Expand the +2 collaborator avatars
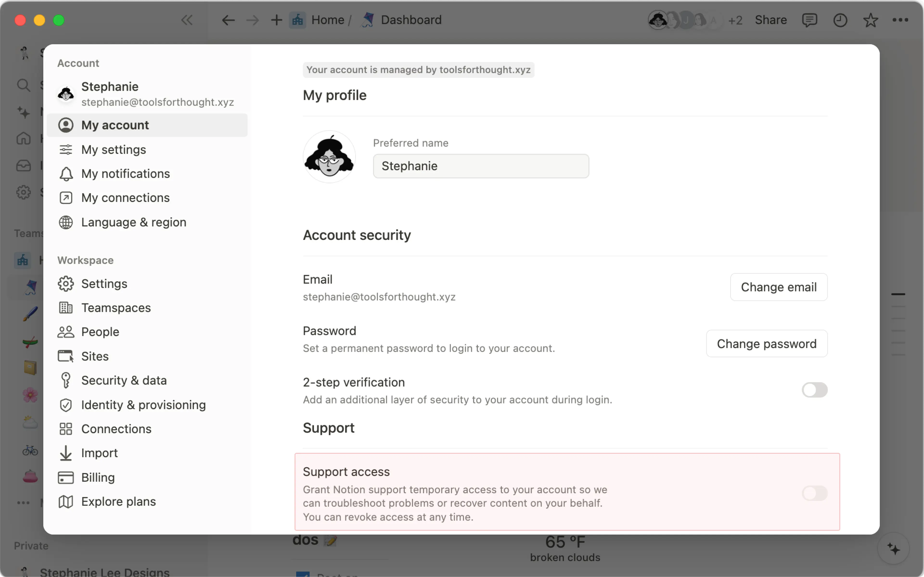924x577 pixels. click(x=736, y=20)
